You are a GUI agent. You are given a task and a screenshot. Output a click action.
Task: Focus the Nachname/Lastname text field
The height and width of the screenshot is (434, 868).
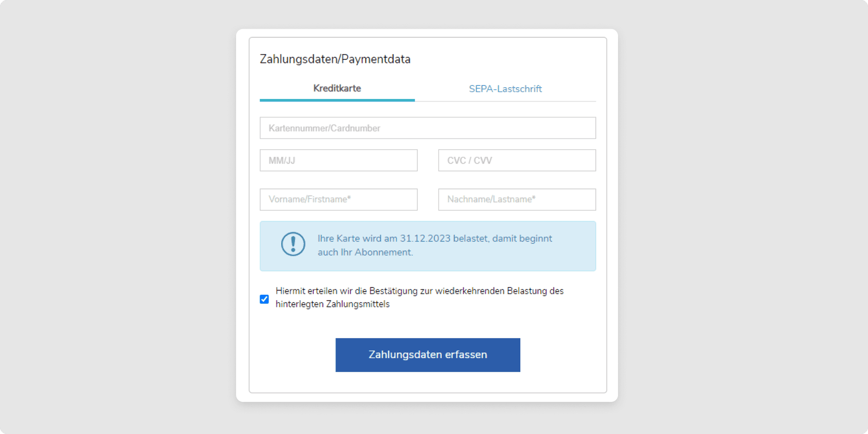point(517,199)
